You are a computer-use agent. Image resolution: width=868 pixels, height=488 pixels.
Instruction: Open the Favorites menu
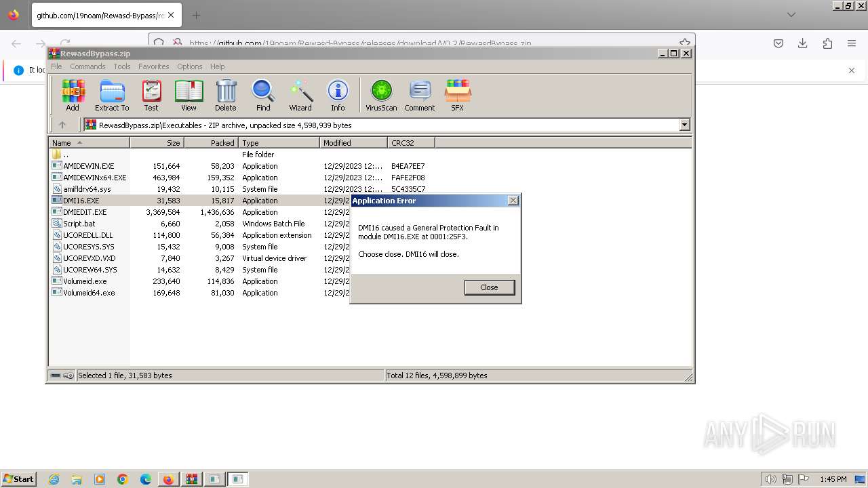pos(154,66)
